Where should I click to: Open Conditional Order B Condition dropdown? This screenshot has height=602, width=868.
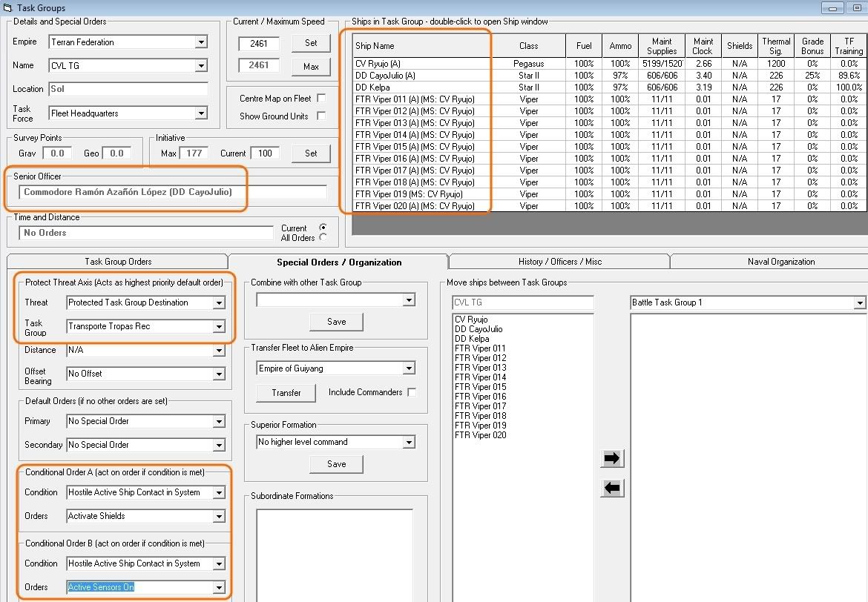(x=219, y=563)
